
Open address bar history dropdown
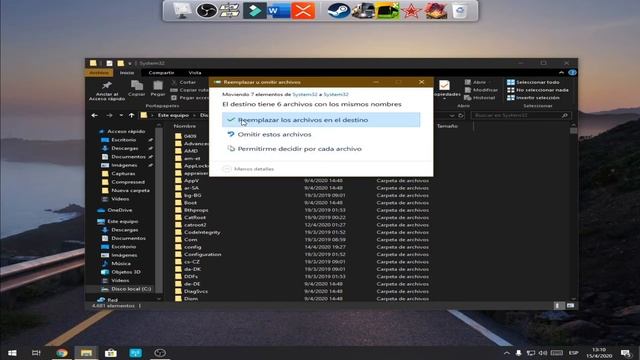[452, 116]
